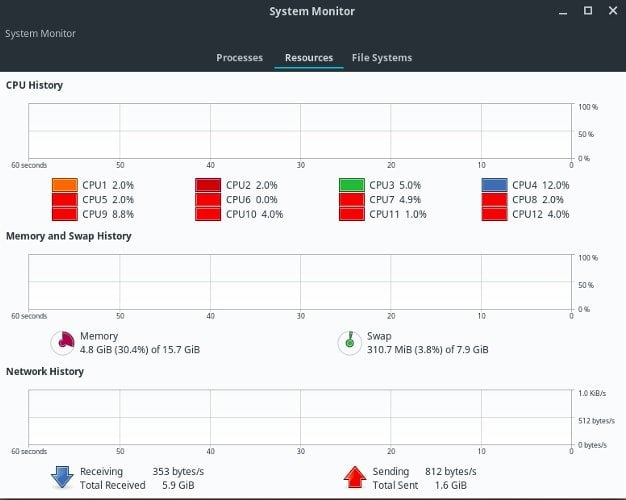This screenshot has height=500, width=626.
Task: Click the CPU11 1.0% usage label
Action: 398,214
